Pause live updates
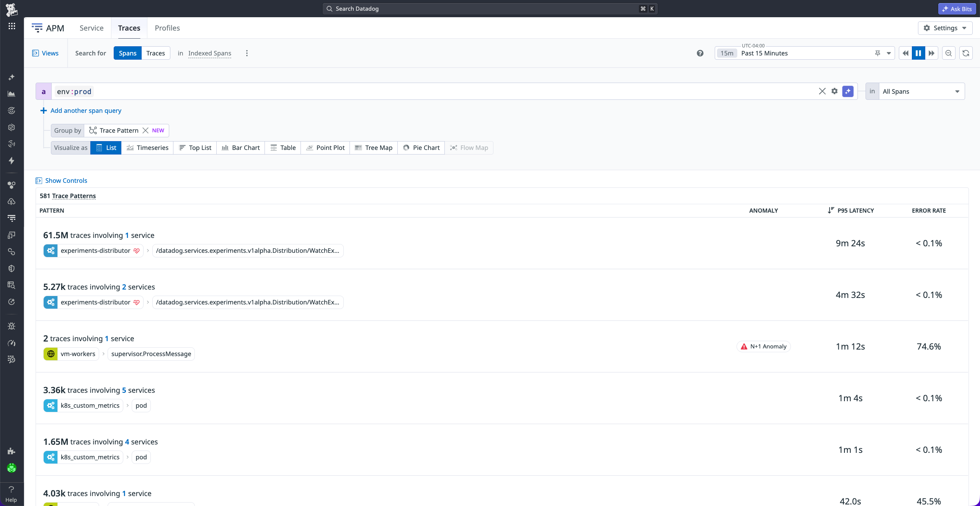The image size is (980, 506). 918,53
